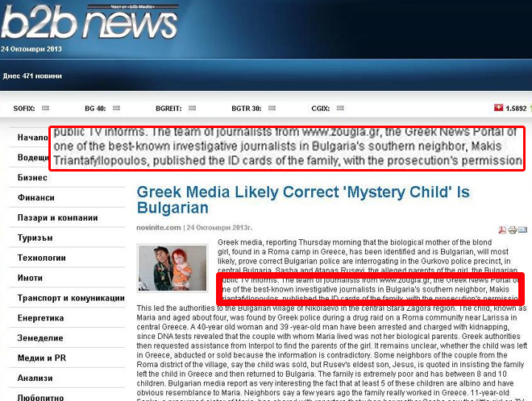Click the BGREIT index indicator icon
This screenshot has height=401, width=532.
tap(193, 108)
